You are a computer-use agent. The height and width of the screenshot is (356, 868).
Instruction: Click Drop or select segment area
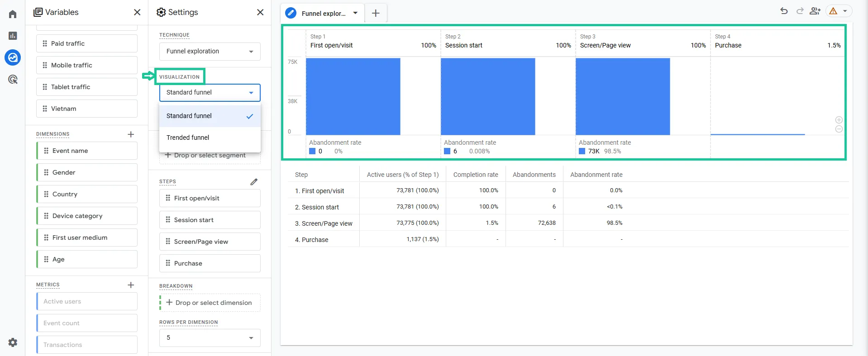tap(210, 156)
